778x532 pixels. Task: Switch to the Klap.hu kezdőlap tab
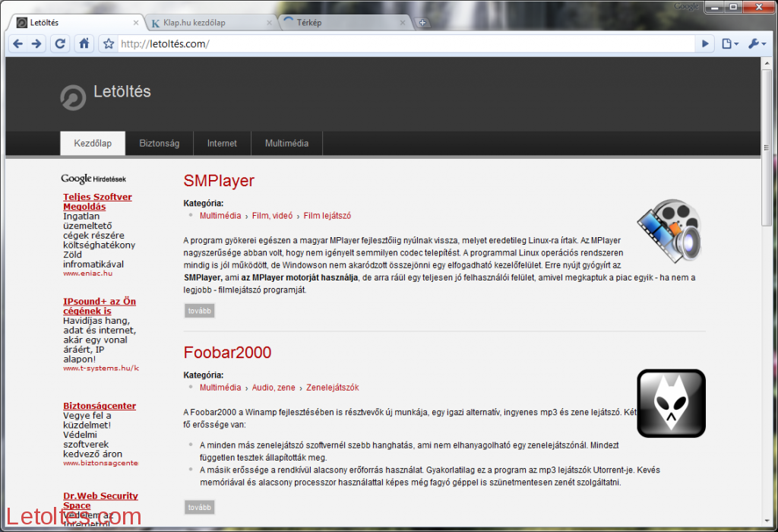210,23
